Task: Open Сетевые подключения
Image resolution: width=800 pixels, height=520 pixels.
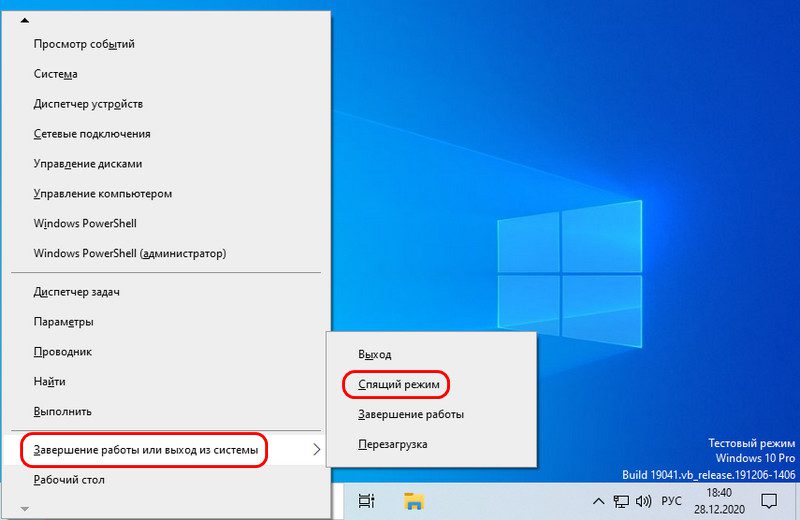Action: coord(166,134)
